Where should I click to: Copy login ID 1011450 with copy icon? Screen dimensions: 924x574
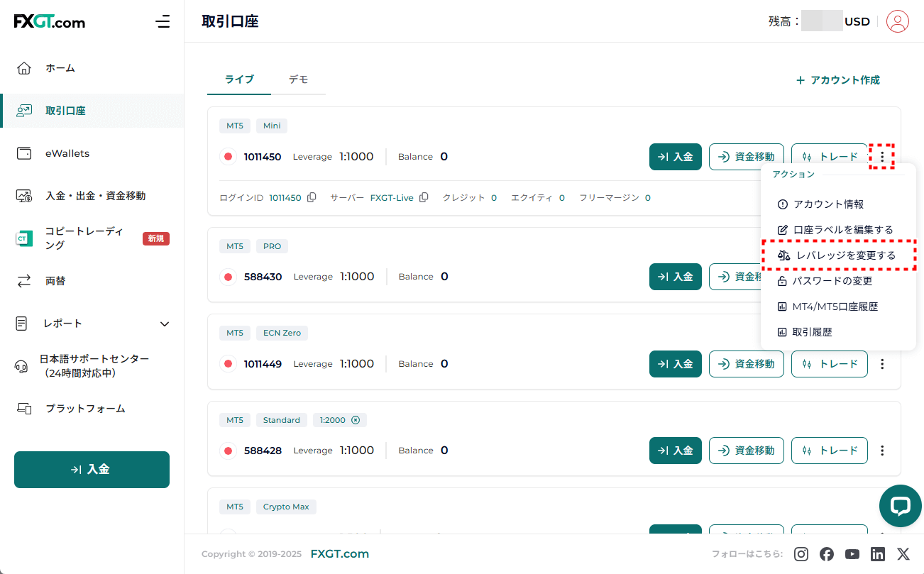coord(312,198)
